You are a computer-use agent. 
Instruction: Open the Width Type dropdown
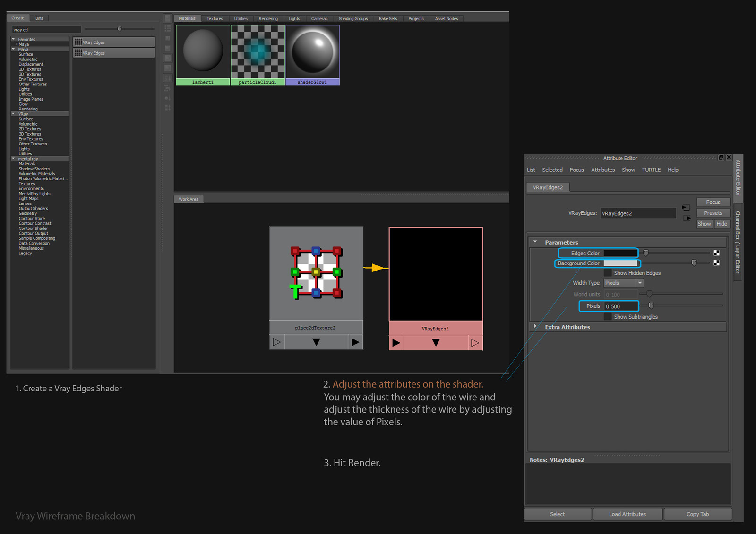click(624, 283)
